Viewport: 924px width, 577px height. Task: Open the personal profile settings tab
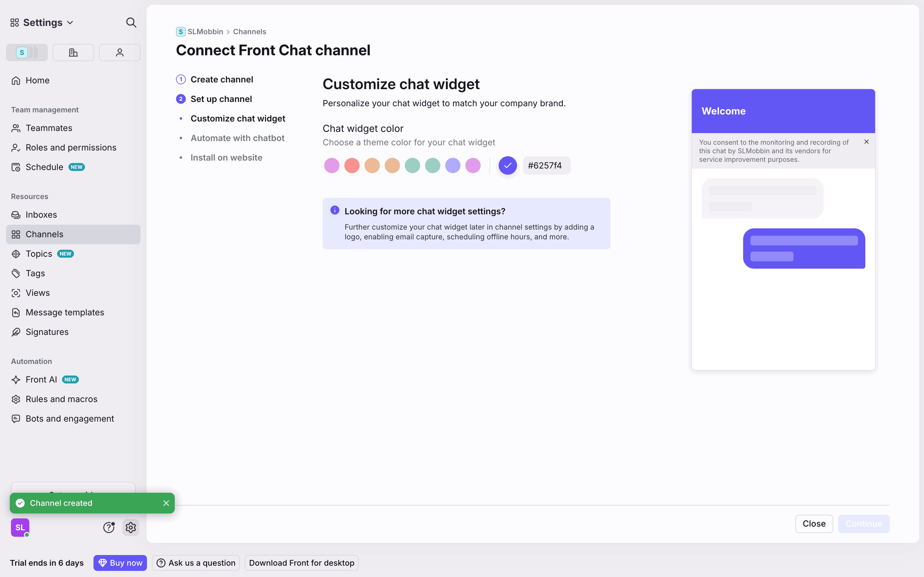pyautogui.click(x=119, y=53)
